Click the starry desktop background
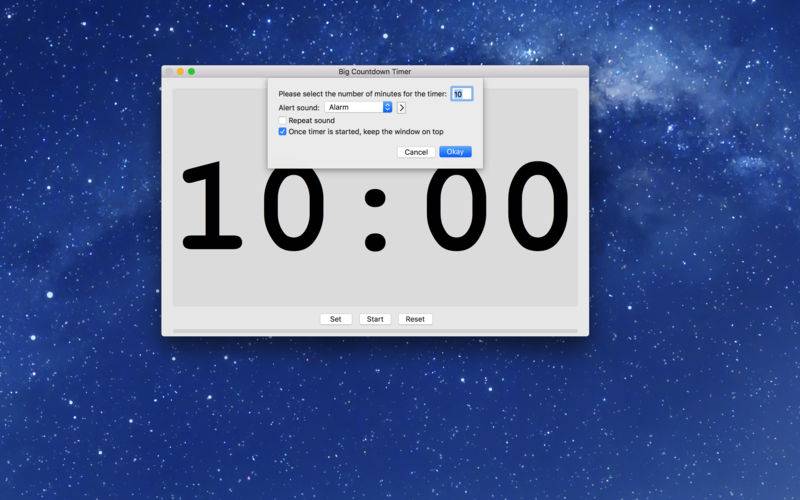Viewport: 800px width, 500px height. [680, 400]
